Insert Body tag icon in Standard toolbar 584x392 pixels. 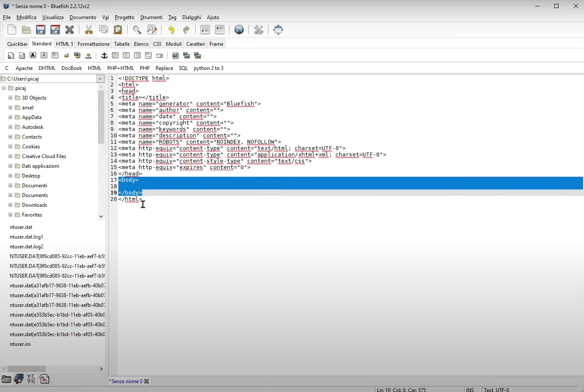point(22,56)
